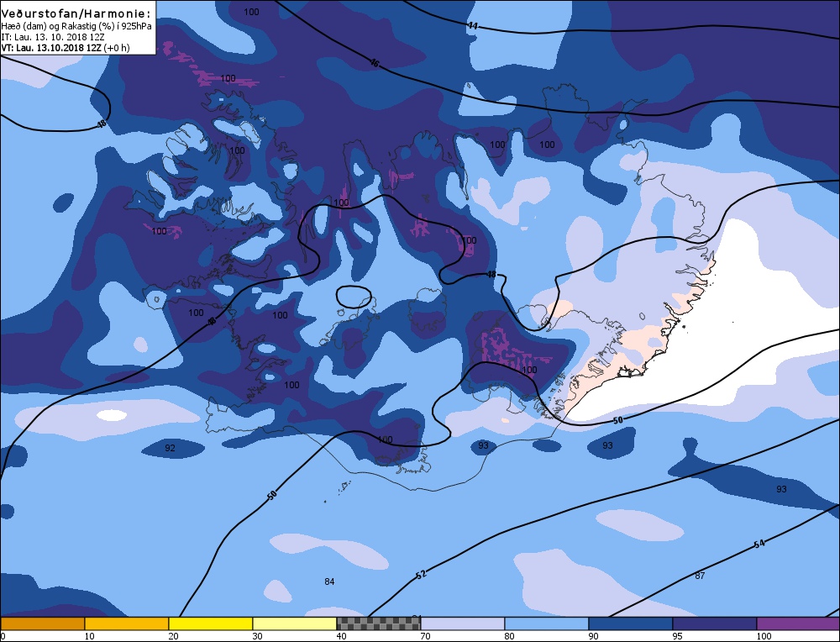Click the '87' humidity value label
This screenshot has height=642, width=840.
(x=700, y=576)
